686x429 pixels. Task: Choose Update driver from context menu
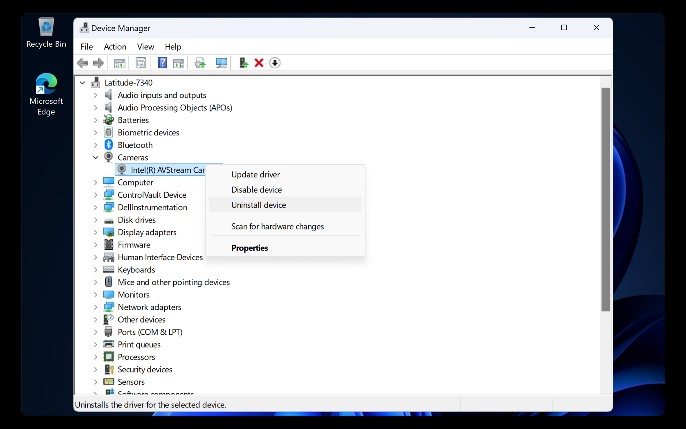(x=285, y=174)
